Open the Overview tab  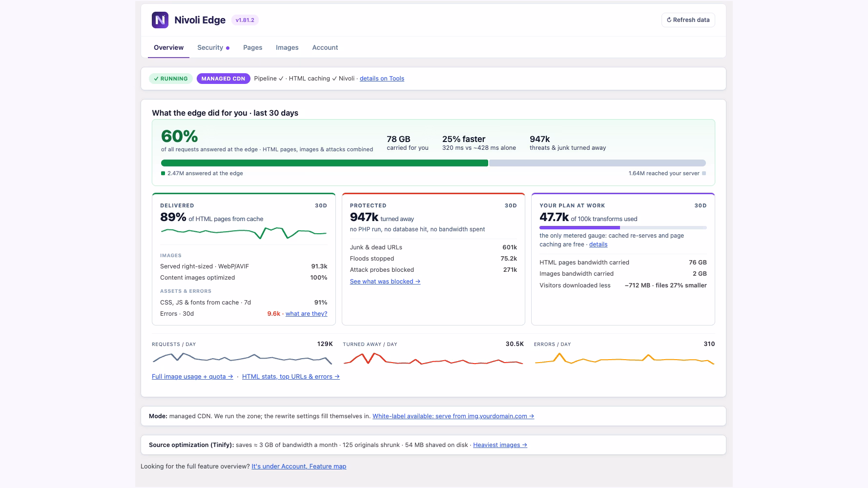pos(168,47)
